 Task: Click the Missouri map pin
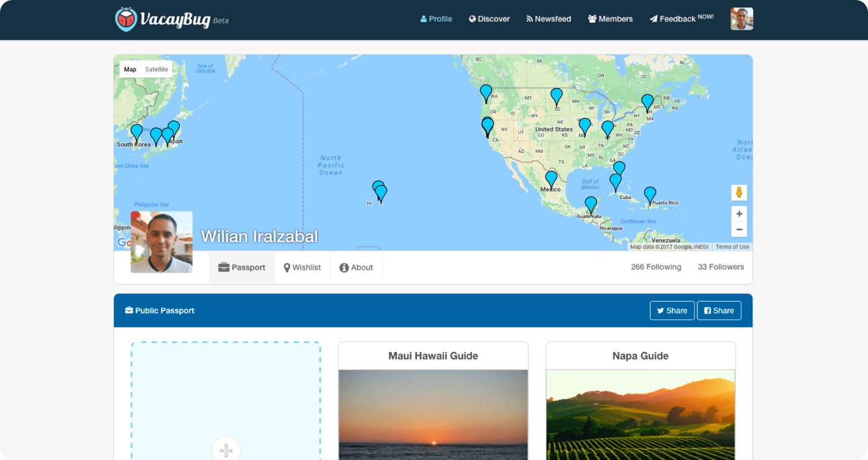pyautogui.click(x=585, y=127)
